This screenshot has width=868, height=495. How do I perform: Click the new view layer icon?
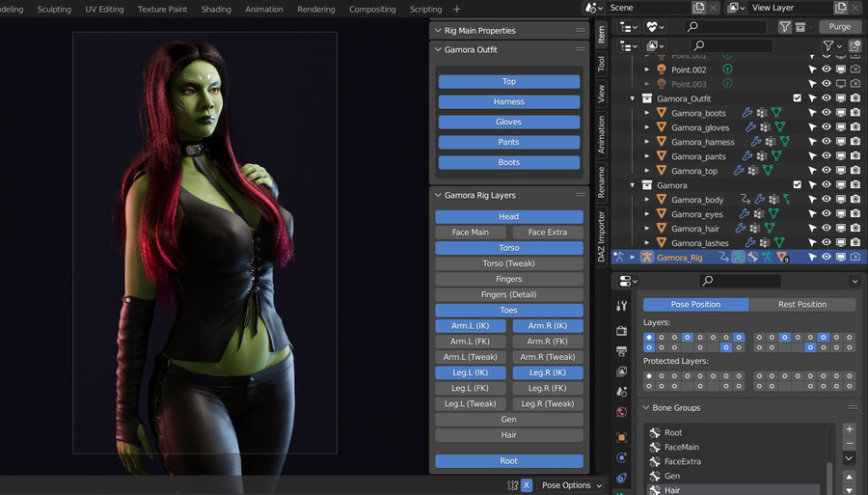841,8
